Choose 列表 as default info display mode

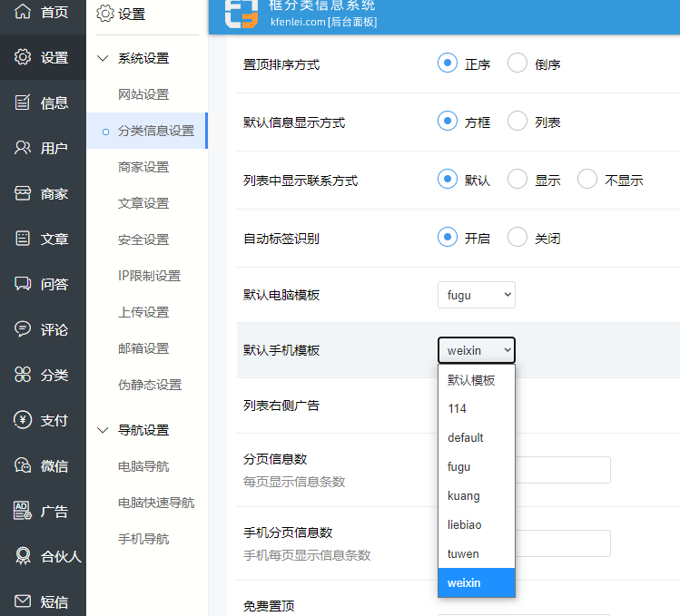(517, 122)
